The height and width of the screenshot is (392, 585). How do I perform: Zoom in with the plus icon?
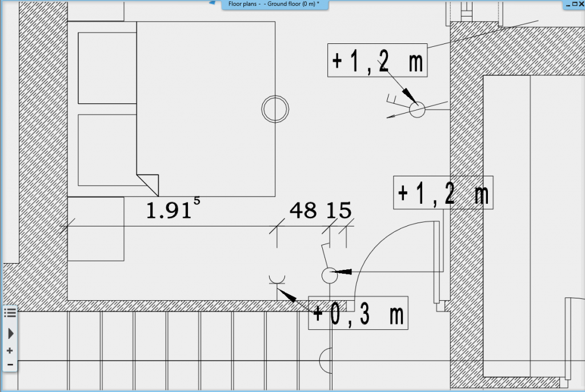click(x=10, y=350)
